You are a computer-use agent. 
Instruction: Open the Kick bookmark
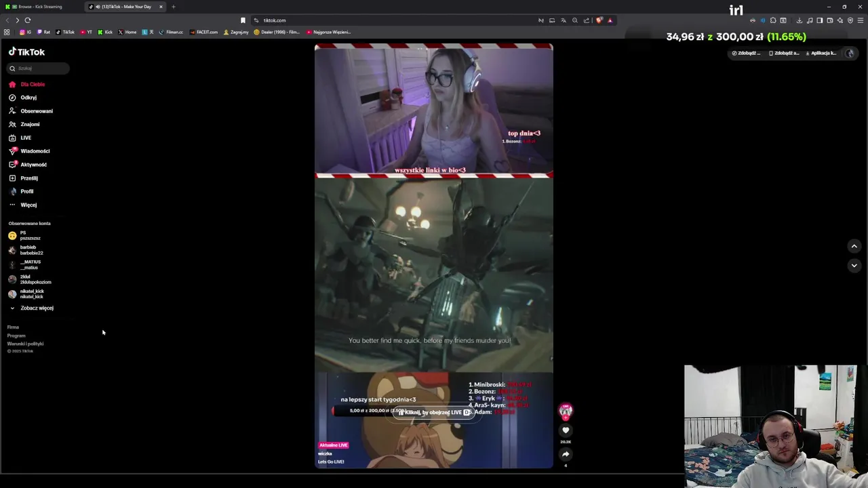click(x=105, y=32)
